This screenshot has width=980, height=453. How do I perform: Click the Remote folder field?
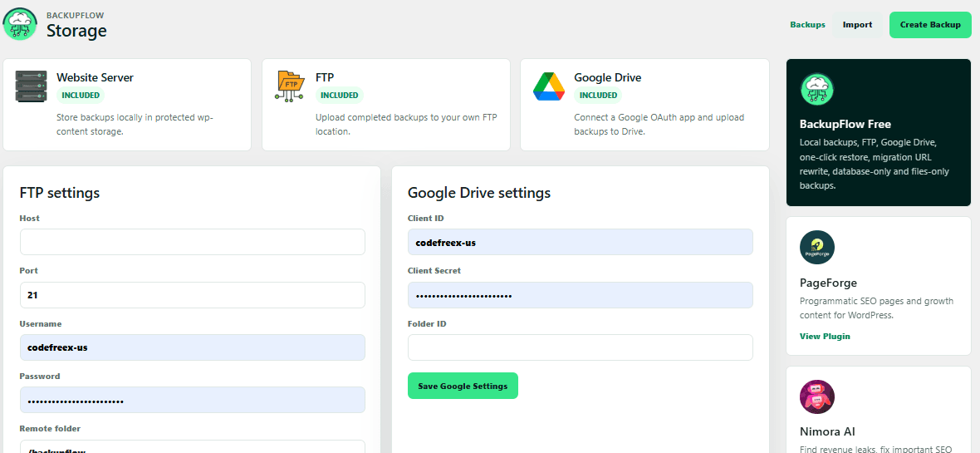pos(193,446)
